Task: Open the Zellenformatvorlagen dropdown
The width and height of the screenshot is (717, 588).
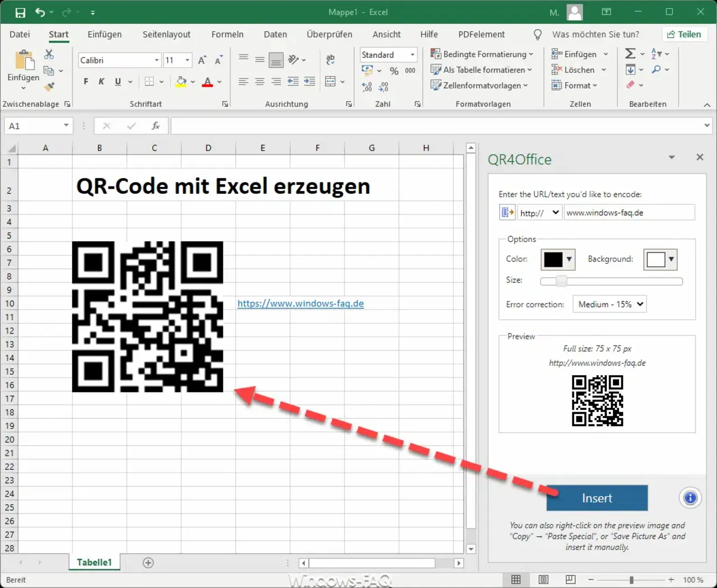Action: [479, 85]
